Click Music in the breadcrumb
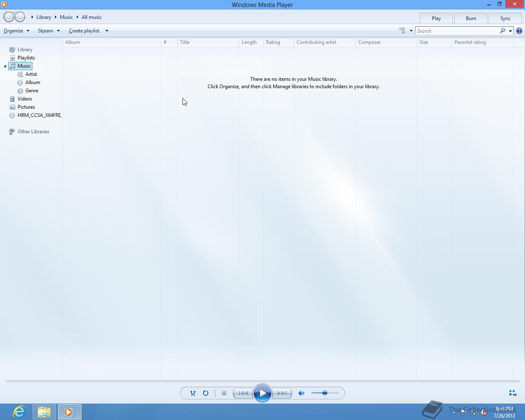This screenshot has width=525, height=420. click(66, 17)
